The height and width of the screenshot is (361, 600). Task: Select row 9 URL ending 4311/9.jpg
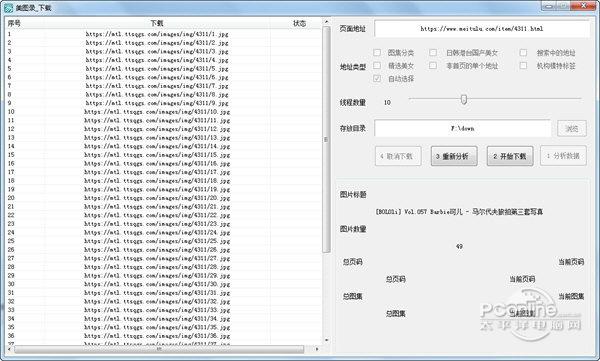(x=157, y=103)
